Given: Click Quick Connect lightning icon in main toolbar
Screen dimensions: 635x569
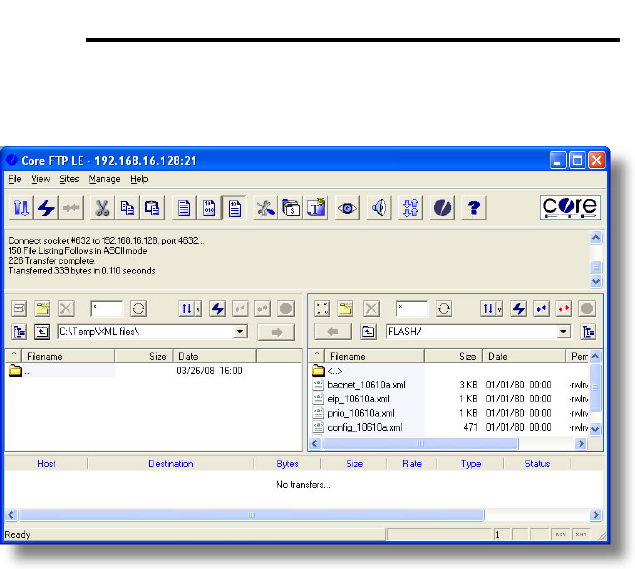Looking at the screenshot, I should click(x=46, y=208).
